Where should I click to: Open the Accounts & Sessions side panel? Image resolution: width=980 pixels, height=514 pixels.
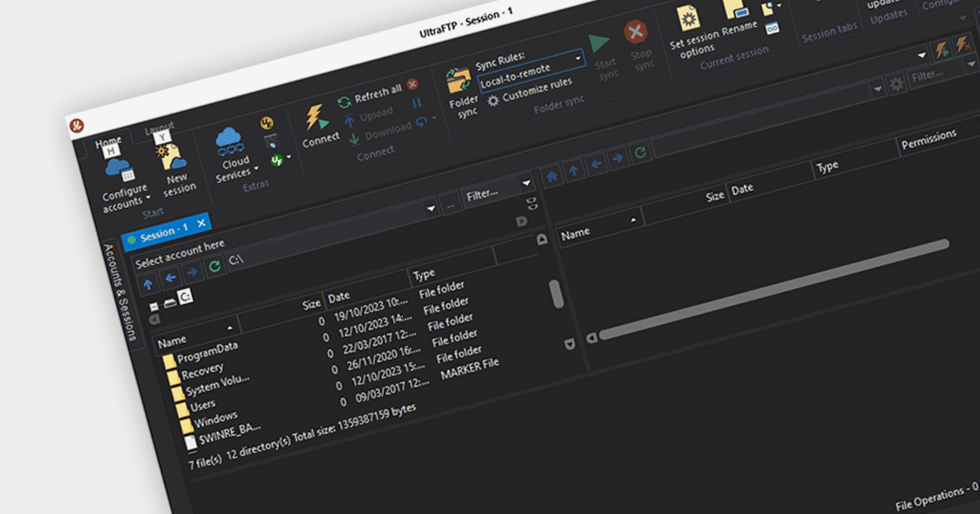[x=121, y=293]
